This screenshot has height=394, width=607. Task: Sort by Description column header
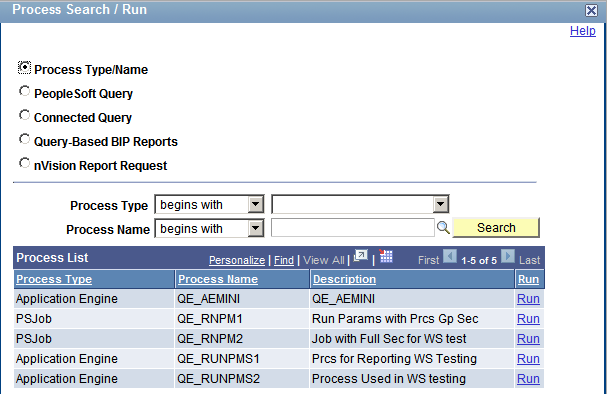point(345,279)
